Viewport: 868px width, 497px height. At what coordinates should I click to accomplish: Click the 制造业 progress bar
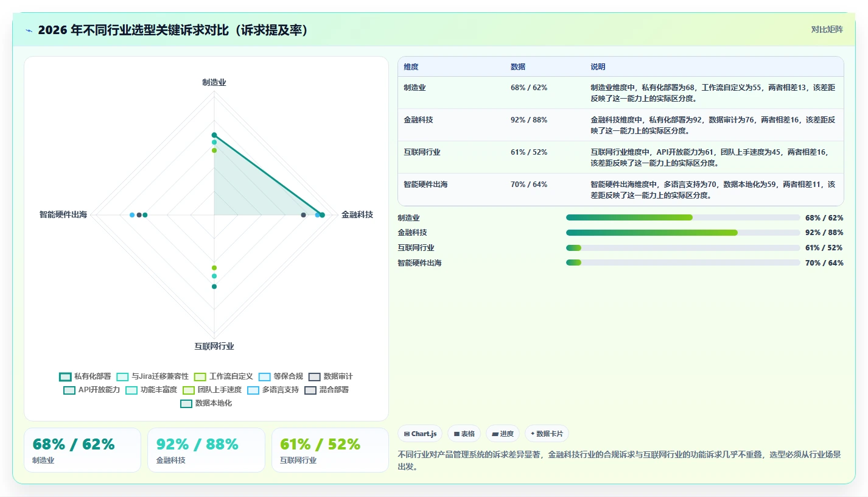pos(683,217)
